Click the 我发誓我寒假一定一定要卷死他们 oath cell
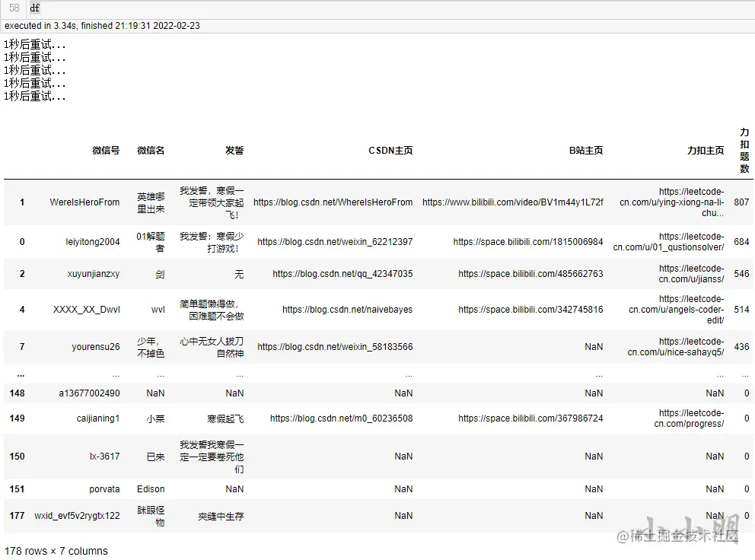 pos(212,457)
